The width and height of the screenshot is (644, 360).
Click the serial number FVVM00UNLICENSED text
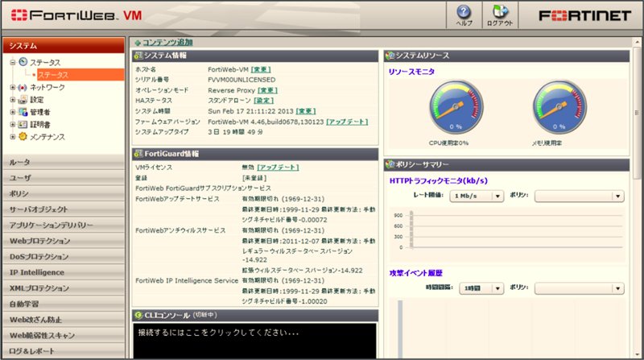242,80
